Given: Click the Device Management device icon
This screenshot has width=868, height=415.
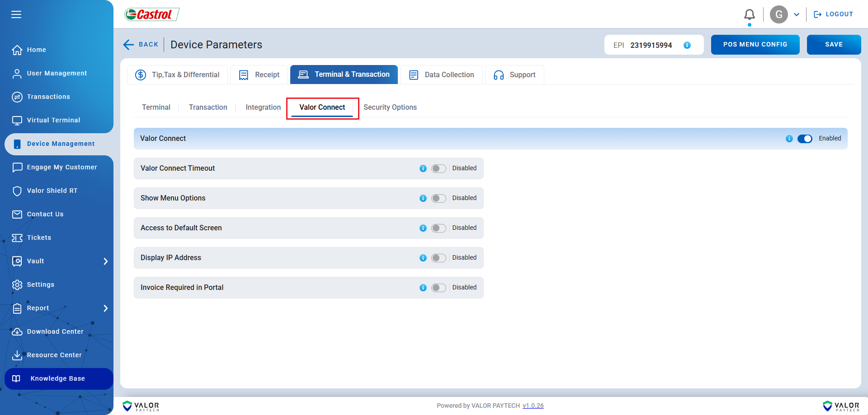Looking at the screenshot, I should point(17,144).
